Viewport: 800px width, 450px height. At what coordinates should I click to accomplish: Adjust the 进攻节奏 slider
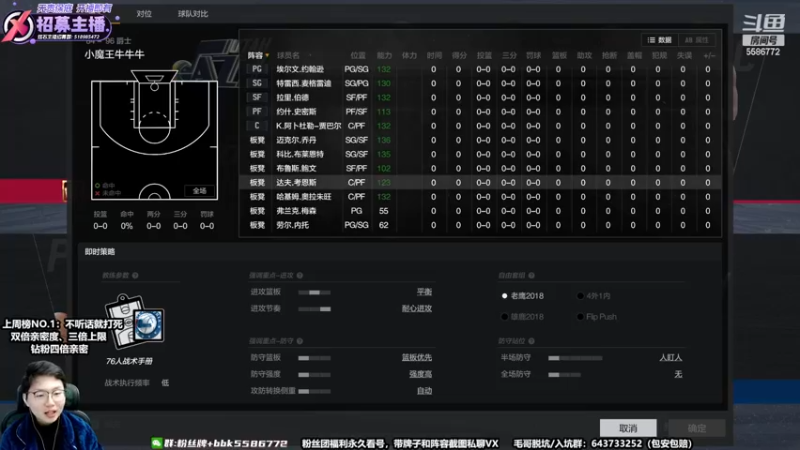tap(314, 309)
